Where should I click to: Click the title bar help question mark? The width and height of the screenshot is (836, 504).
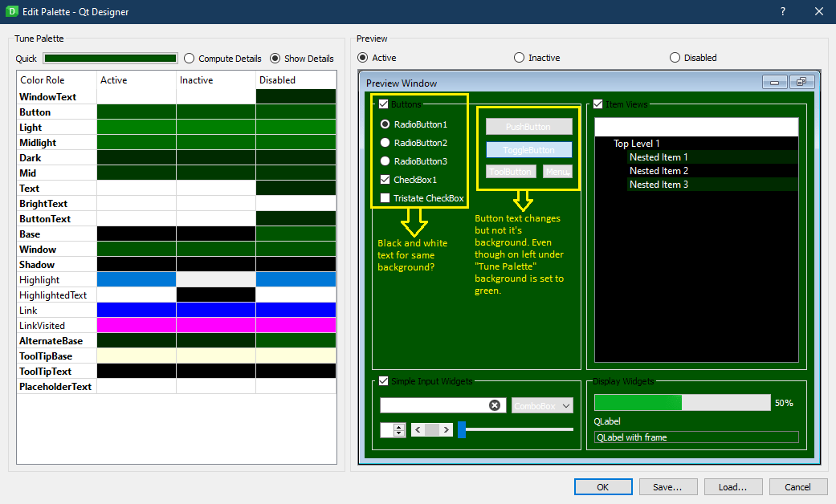pos(783,11)
